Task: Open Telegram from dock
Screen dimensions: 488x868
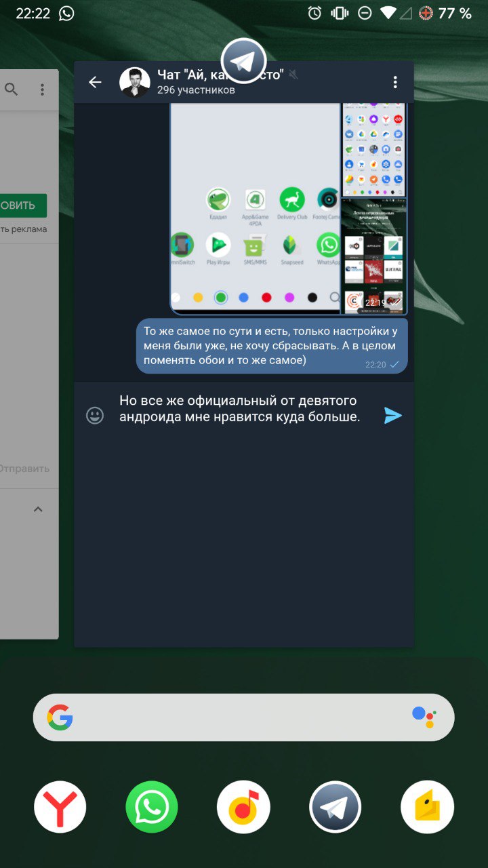Action: pos(335,807)
